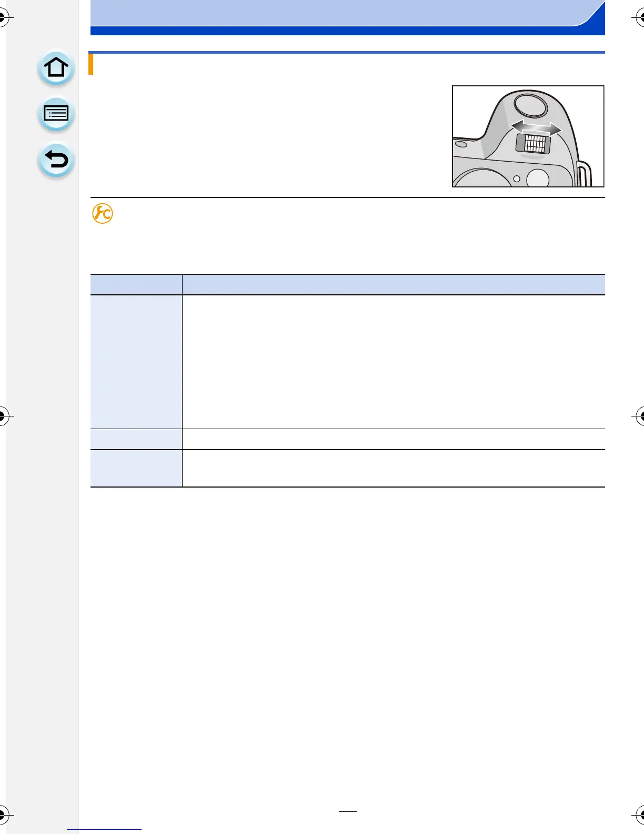This screenshot has height=834, width=644.
Task: Open the camera top-view illustration
Action: [528, 136]
